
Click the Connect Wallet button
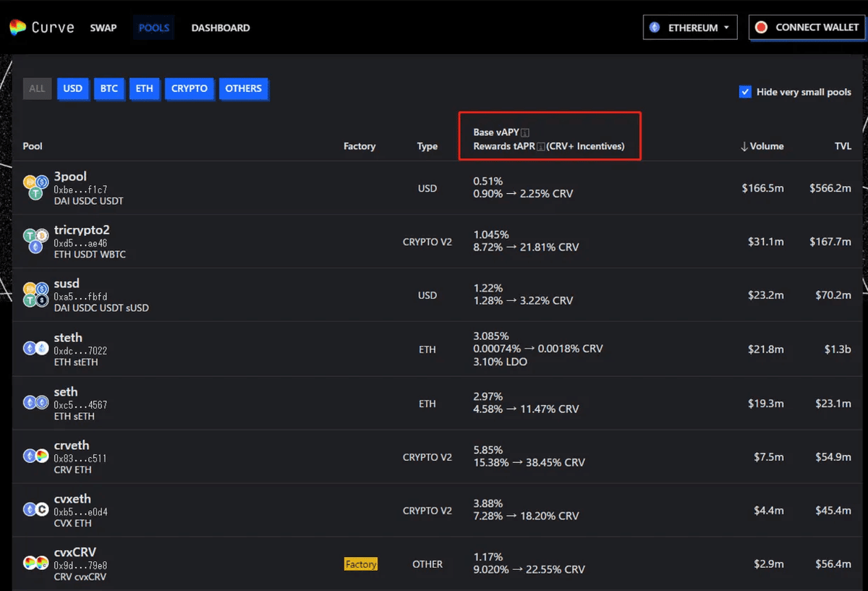tap(807, 27)
